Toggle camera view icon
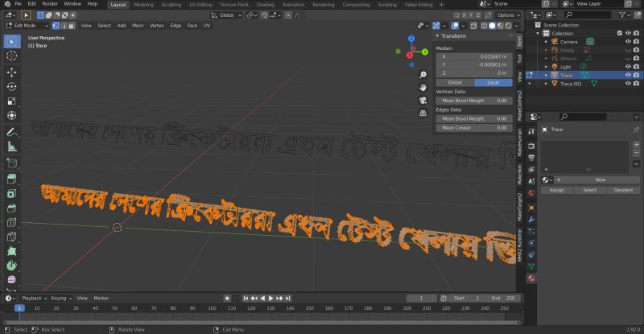Image resolution: width=644 pixels, height=334 pixels. [x=423, y=101]
